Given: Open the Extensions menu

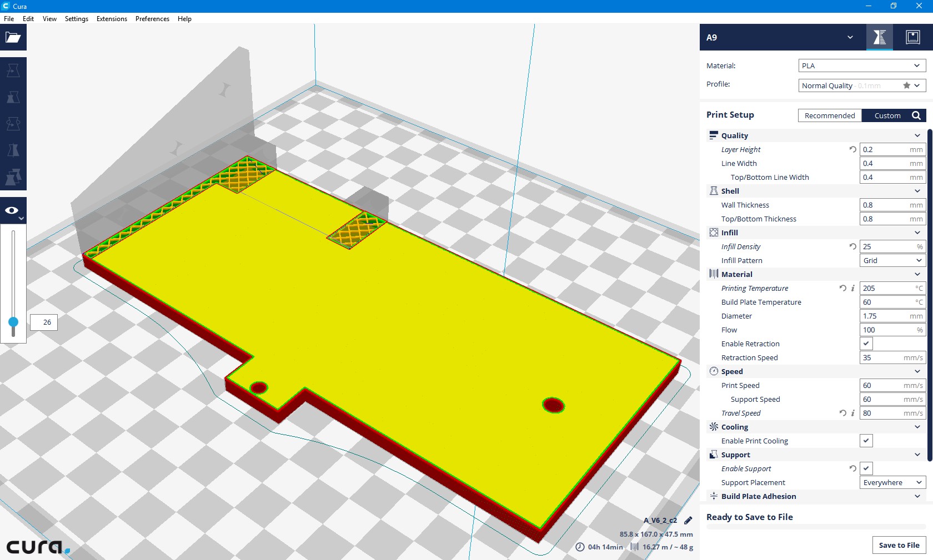Looking at the screenshot, I should click(112, 19).
